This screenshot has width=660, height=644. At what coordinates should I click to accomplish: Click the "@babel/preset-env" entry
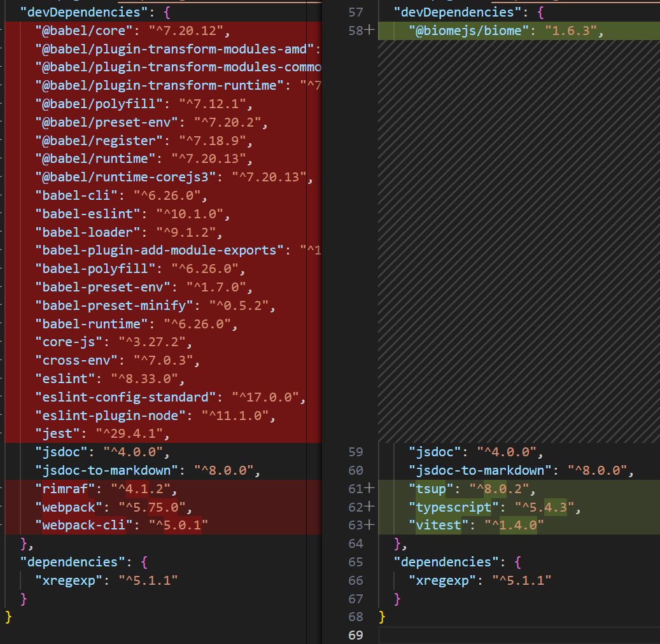click(151, 122)
